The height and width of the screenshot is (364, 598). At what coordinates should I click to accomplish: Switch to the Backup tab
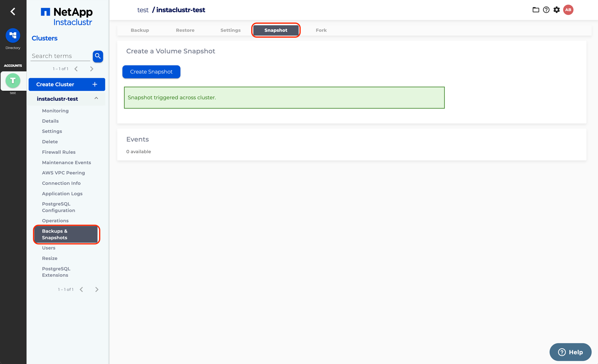[140, 30]
